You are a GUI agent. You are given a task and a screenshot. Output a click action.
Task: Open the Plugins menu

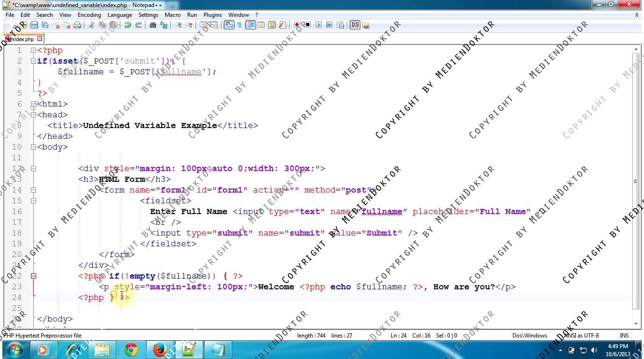coord(212,15)
